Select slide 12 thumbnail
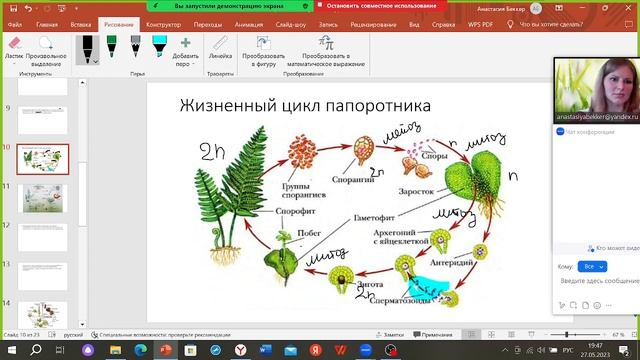Screen dimensions: 640x360 (x=42, y=237)
